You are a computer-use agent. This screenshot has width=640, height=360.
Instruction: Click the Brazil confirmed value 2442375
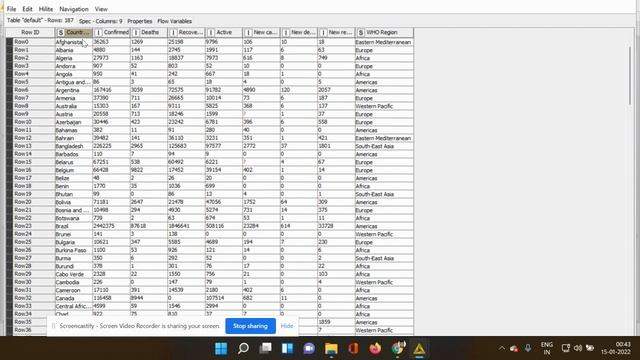(x=111, y=226)
